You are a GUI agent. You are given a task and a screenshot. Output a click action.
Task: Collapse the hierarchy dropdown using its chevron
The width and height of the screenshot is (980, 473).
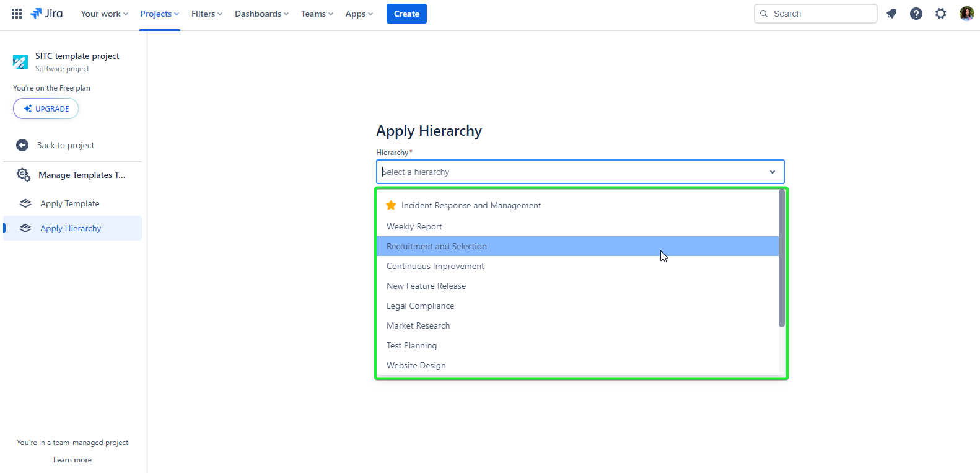pos(772,172)
